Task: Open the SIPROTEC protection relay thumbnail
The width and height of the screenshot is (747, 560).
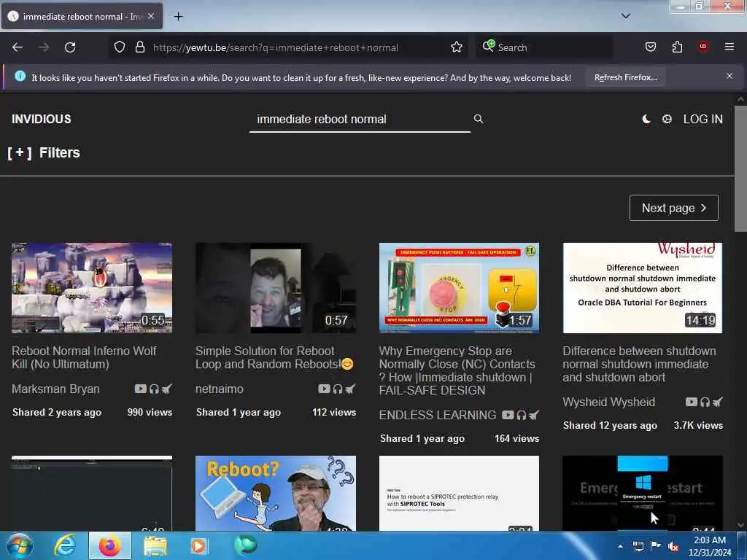Action: click(460, 494)
